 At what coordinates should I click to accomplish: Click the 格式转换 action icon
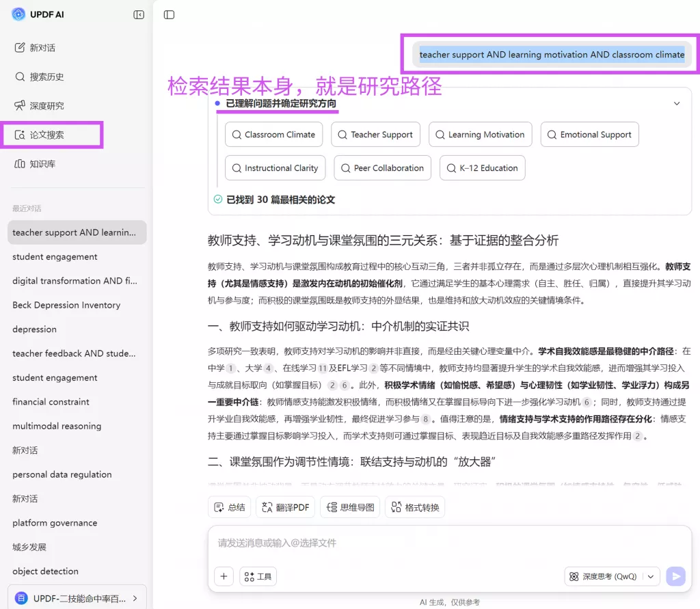[x=414, y=506]
